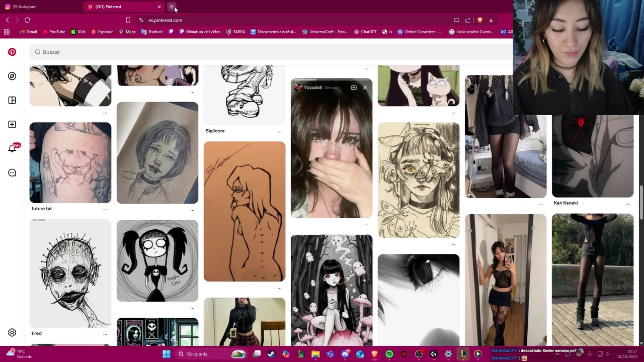Open the settings gear in Pinterest sidebar

[12, 332]
